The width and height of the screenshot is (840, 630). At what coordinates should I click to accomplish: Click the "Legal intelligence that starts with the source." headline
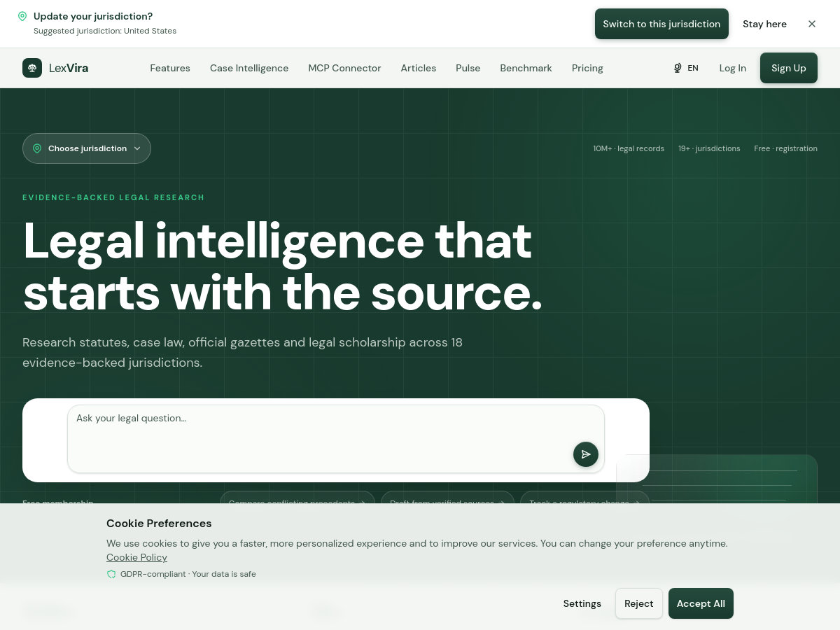tap(283, 266)
